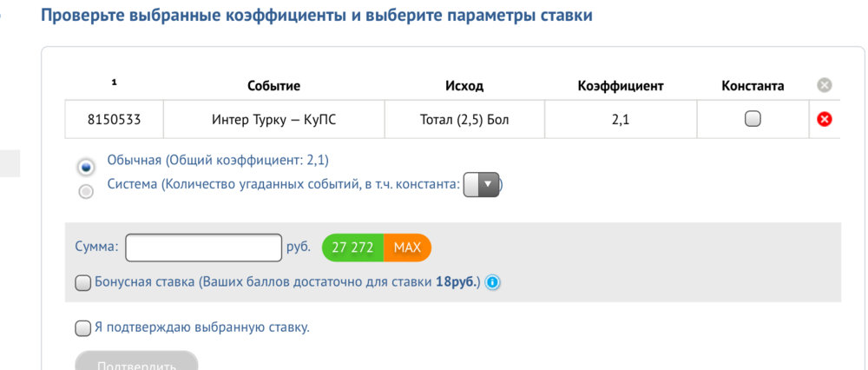Viewport: 868px width, 370px height.
Task: Clear all bets with the gray X icon
Action: [825, 85]
